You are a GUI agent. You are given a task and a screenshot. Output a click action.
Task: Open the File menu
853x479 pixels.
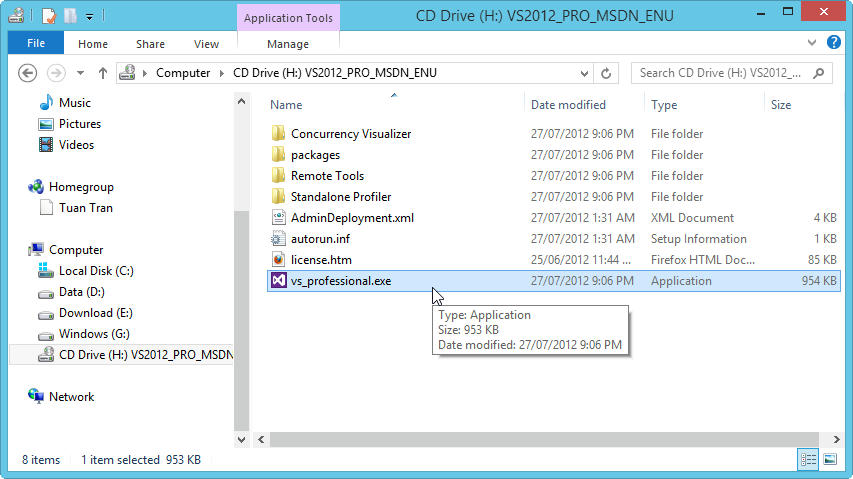click(36, 44)
